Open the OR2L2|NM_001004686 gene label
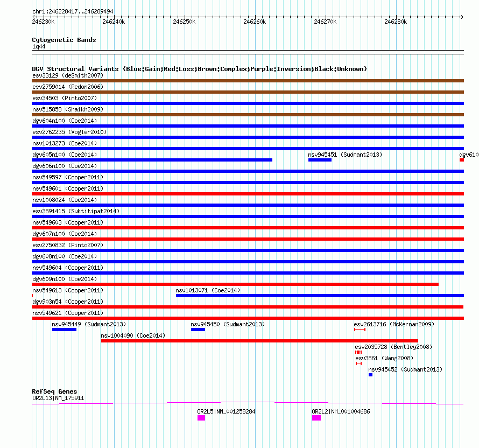 [341, 411]
